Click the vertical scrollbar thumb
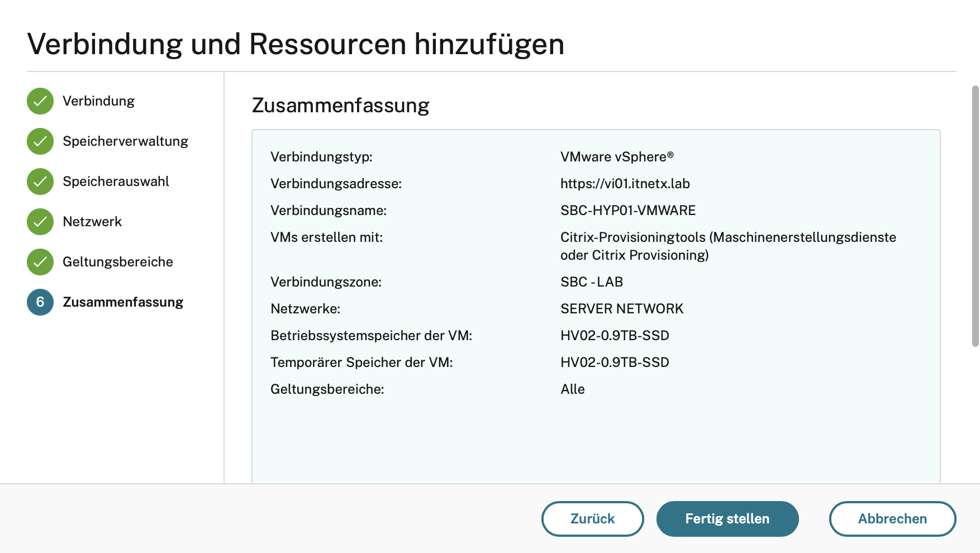 976,216
